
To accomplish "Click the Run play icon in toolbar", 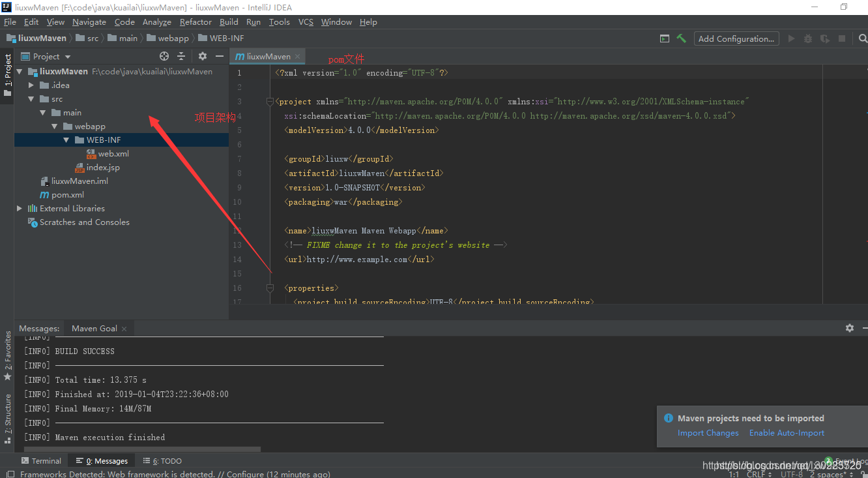I will click(x=791, y=38).
